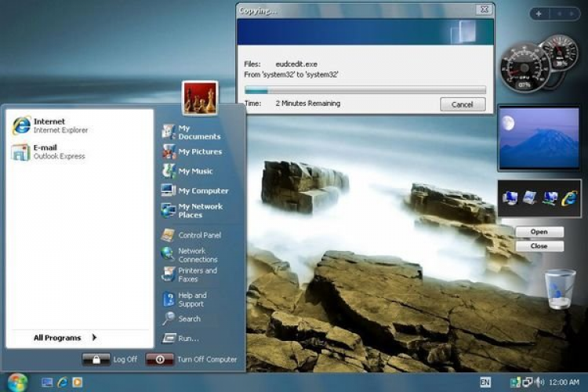Open Control Panel

[191, 235]
